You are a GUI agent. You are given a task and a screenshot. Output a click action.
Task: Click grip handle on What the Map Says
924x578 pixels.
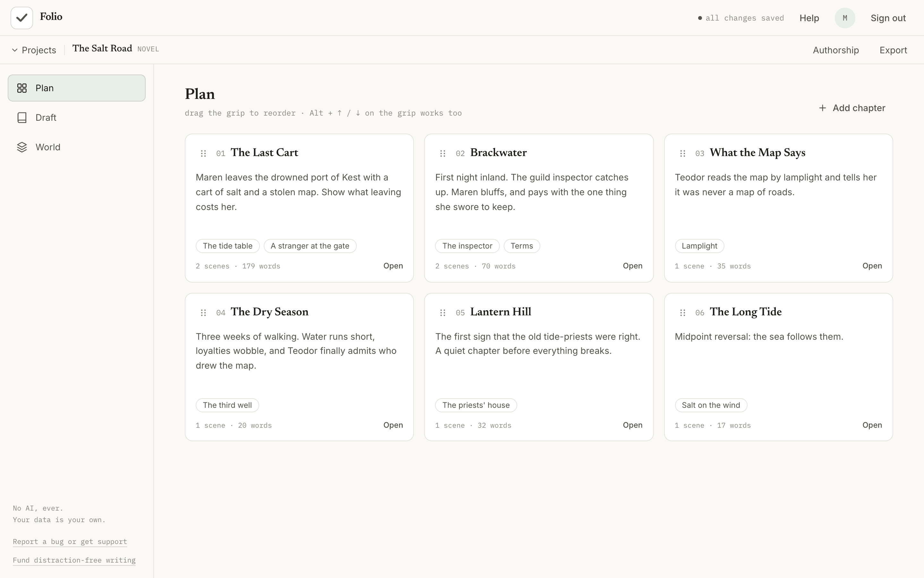(x=683, y=153)
